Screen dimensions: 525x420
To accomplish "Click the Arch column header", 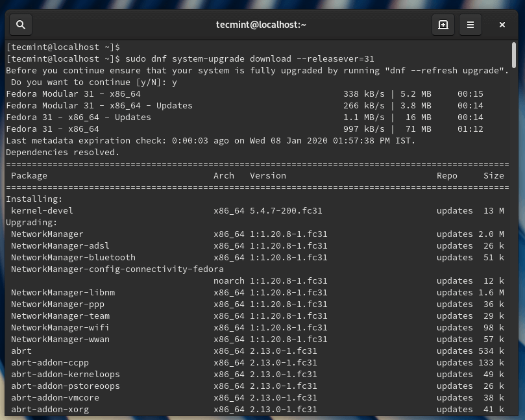I will coord(224,176).
